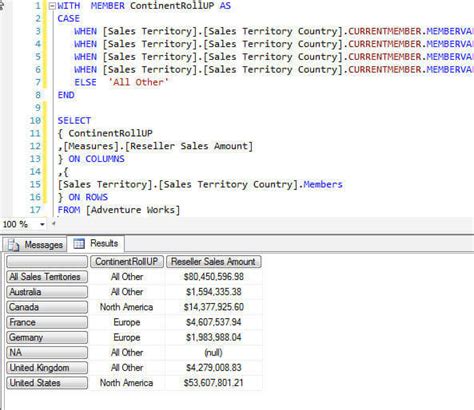The image size is (474, 410).
Task: Select the United Kingdom row header
Action: [47, 368]
